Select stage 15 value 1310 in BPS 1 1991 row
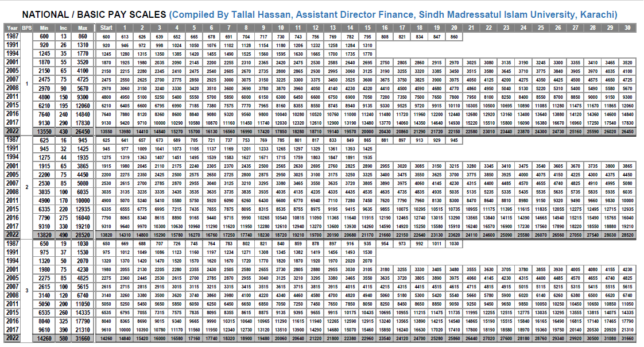644x347 pixels. coord(367,45)
